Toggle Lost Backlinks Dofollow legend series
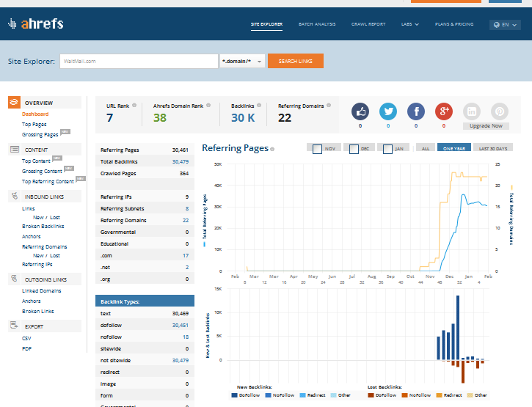The image size is (532, 407). click(382, 395)
